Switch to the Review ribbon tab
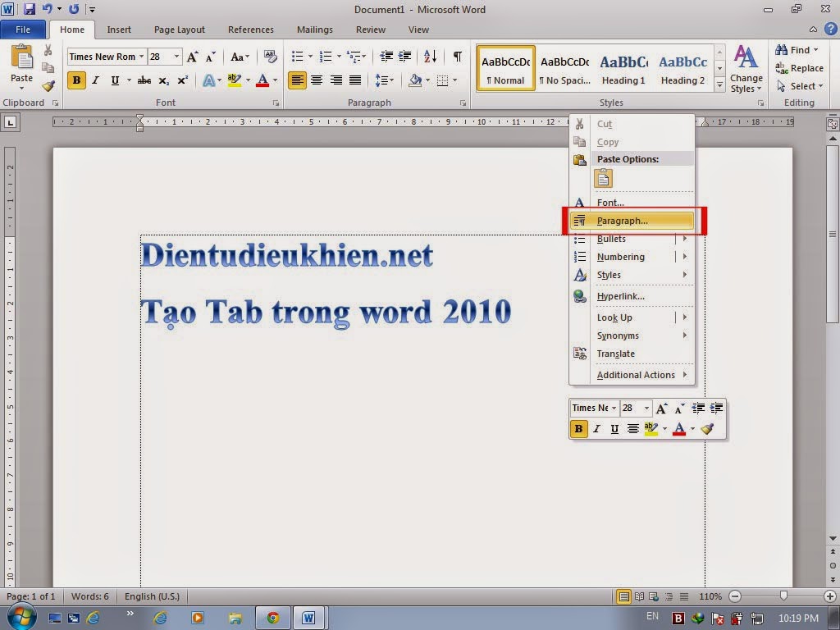This screenshot has height=630, width=840. point(370,30)
